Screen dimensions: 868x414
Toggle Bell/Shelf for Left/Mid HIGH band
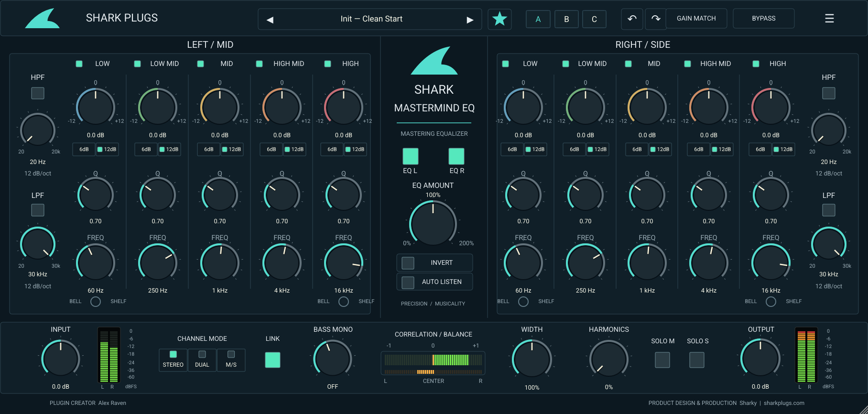(344, 302)
